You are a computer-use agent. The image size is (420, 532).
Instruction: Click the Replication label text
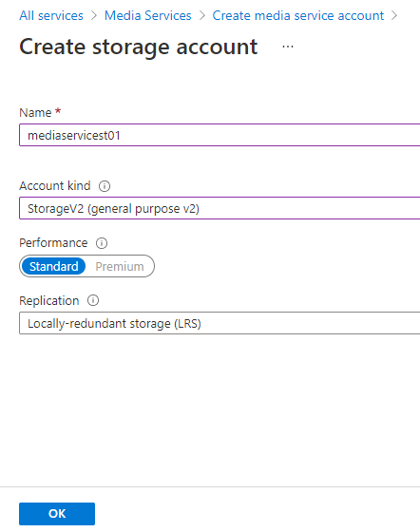[49, 300]
